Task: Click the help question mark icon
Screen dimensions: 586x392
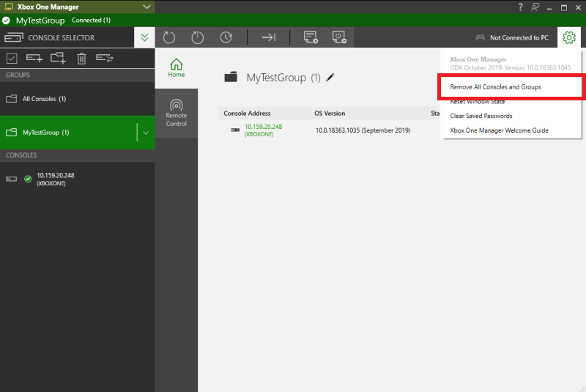Action: [x=520, y=7]
